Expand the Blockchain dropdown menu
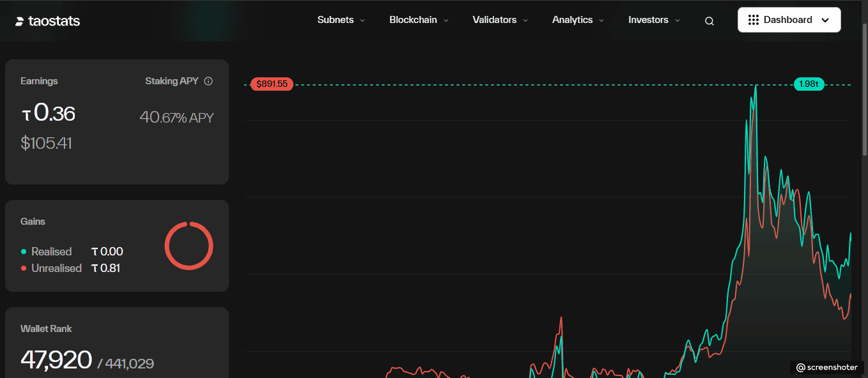 tap(419, 20)
